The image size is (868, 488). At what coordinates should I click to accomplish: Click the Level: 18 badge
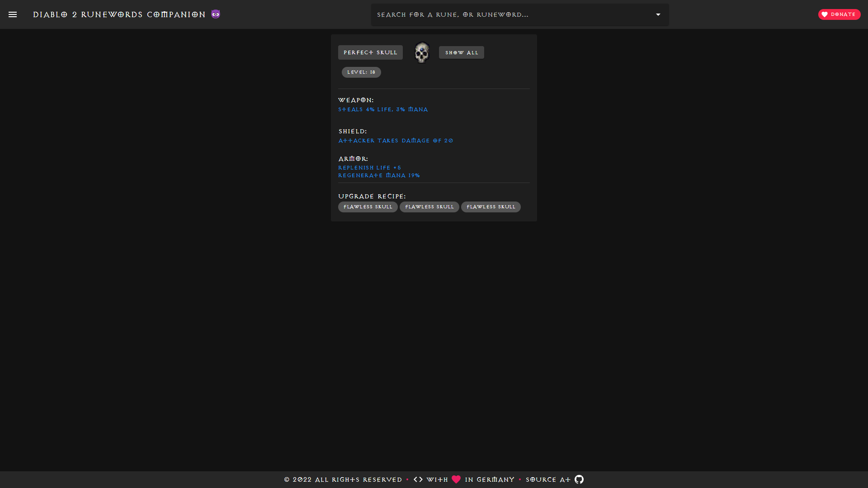click(361, 72)
